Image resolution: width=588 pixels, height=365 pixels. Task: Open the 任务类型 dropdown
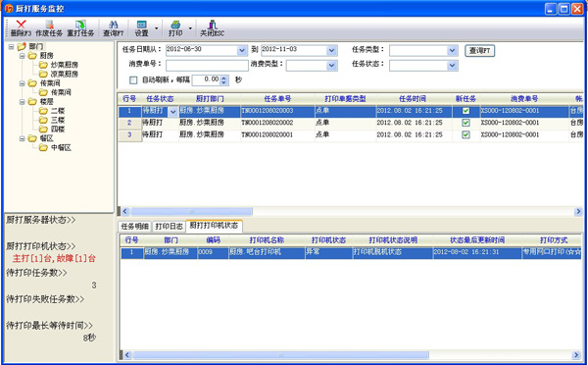(452, 50)
